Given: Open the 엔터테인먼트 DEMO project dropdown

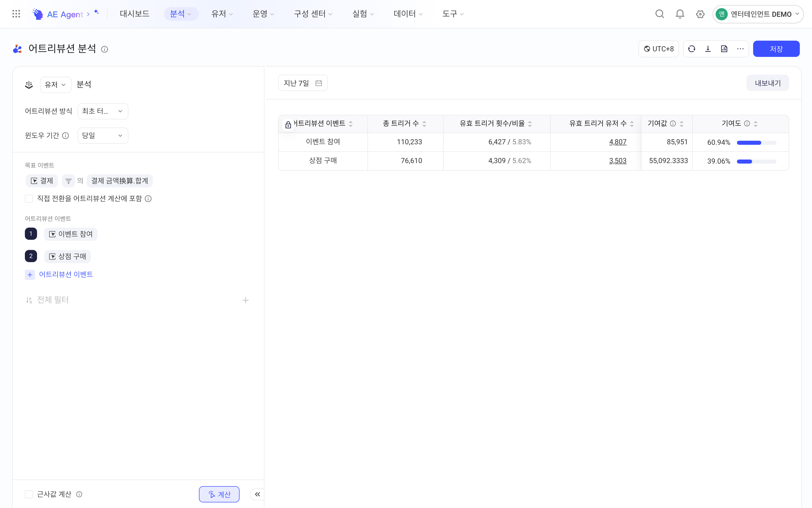Looking at the screenshot, I should [758, 14].
